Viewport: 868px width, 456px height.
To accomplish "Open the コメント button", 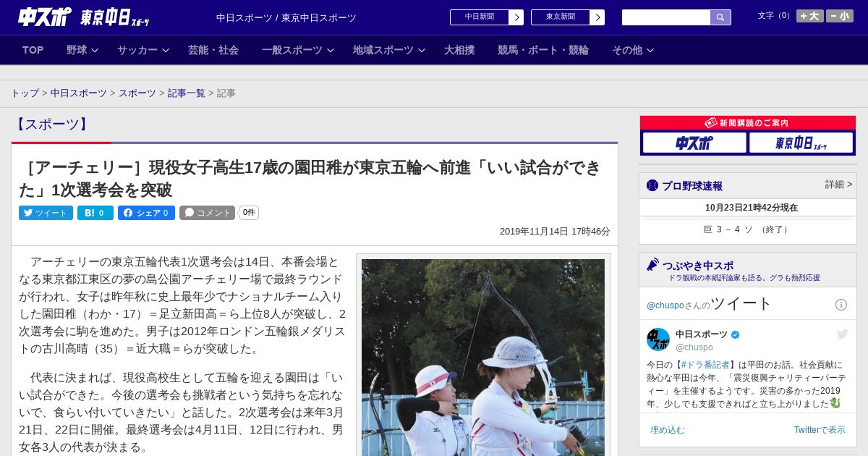I will pyautogui.click(x=208, y=213).
